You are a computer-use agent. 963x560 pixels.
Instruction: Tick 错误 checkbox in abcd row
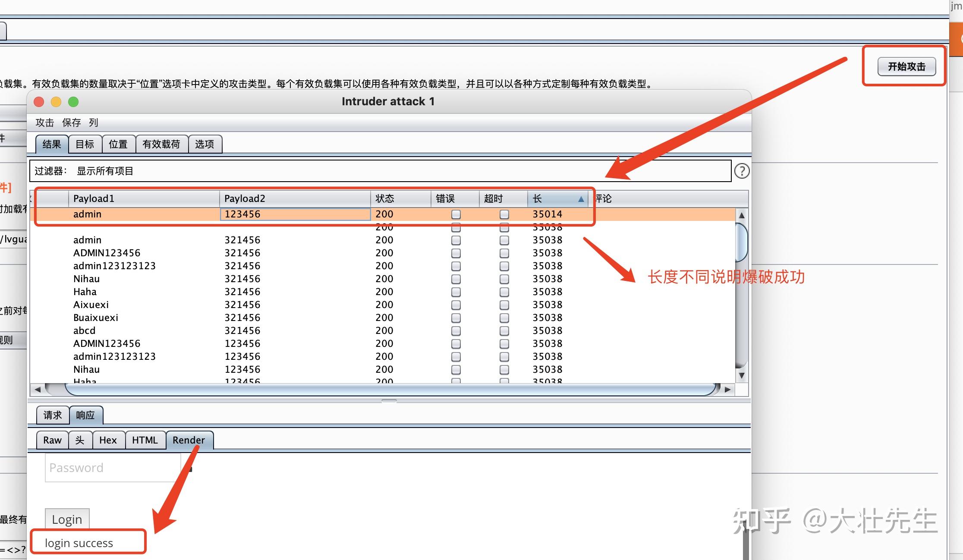click(456, 331)
